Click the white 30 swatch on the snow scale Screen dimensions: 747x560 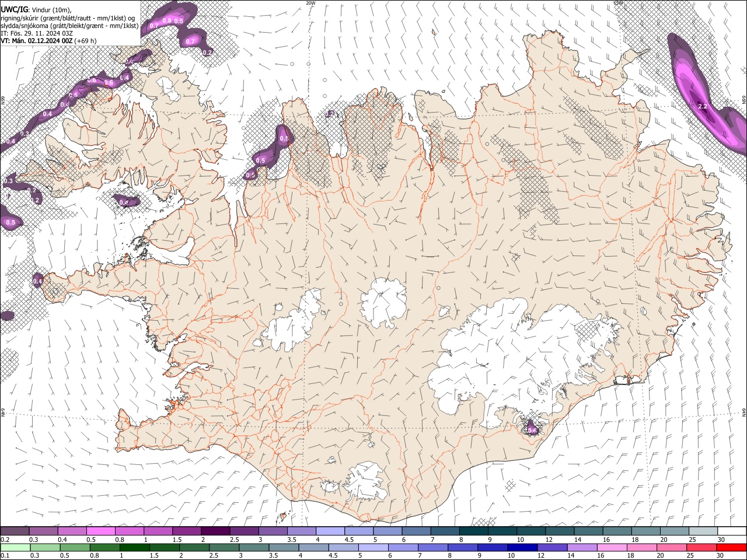pyautogui.click(x=732, y=531)
